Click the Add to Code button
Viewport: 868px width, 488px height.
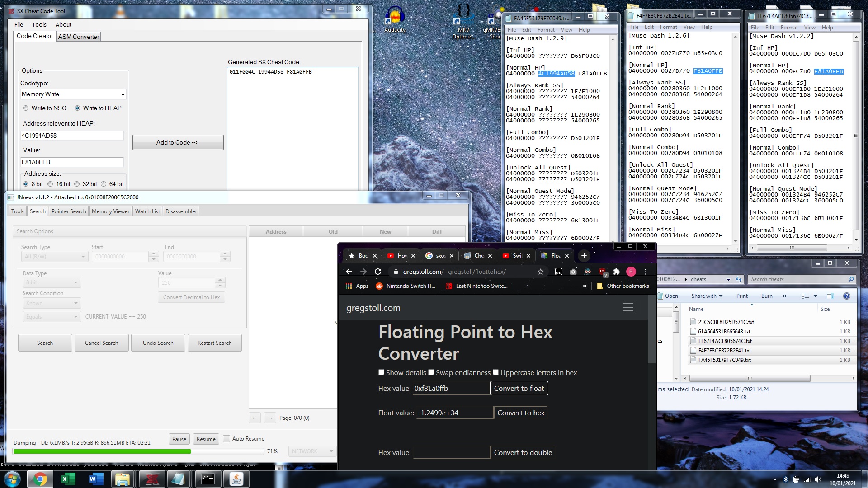tap(178, 142)
